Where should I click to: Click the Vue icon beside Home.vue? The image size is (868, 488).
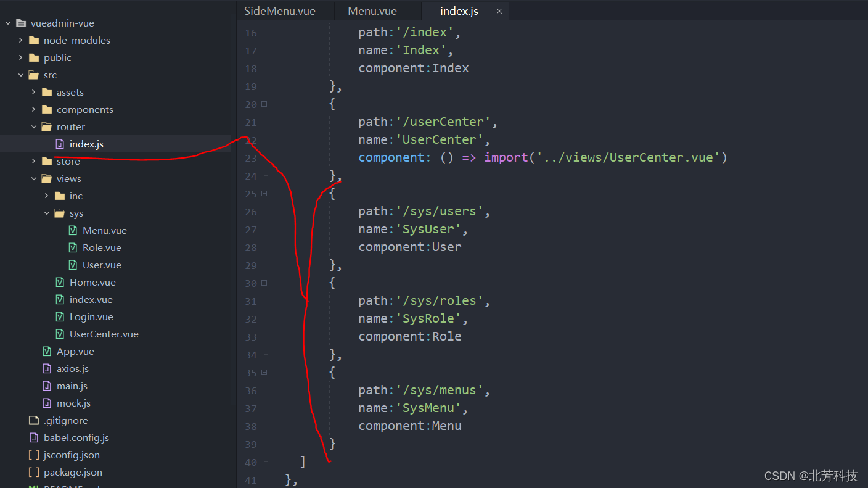(x=60, y=283)
